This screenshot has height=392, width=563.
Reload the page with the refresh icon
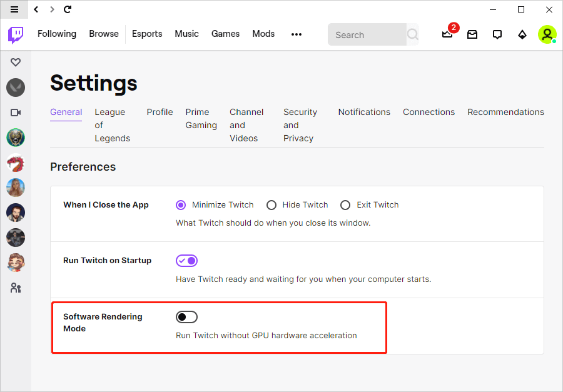68,10
